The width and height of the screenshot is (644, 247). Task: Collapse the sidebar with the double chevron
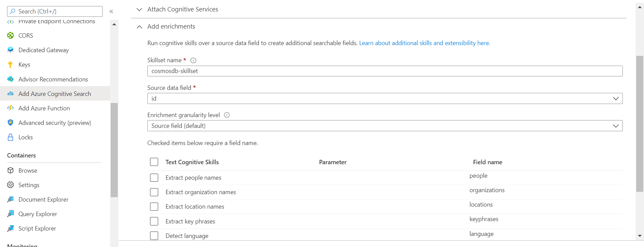(x=111, y=11)
